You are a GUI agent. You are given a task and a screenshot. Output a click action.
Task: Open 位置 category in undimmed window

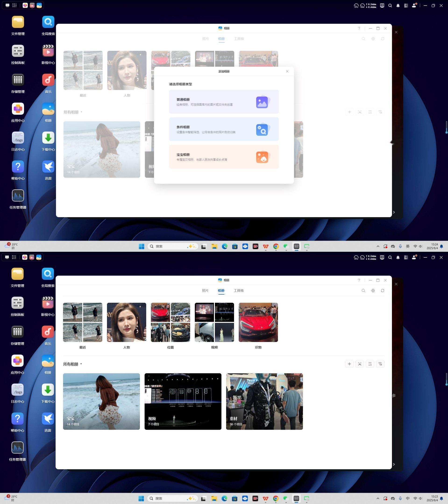pos(170,322)
